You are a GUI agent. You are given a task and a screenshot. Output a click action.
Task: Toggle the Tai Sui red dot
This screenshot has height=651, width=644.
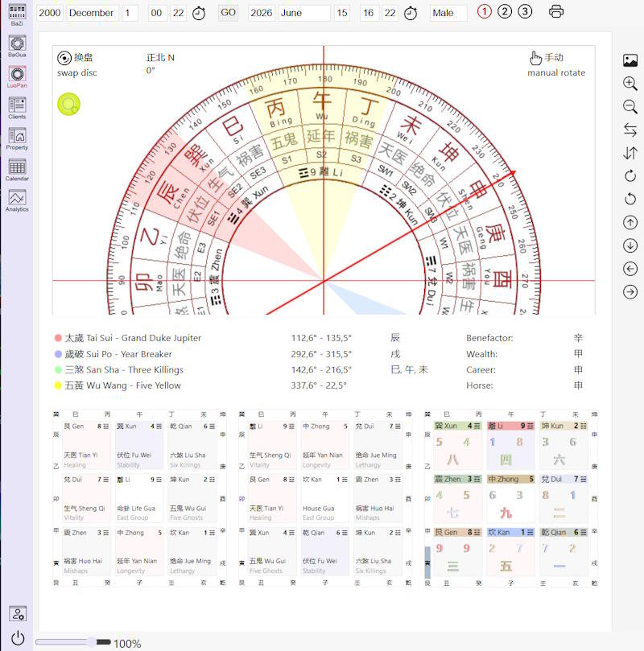click(x=58, y=338)
